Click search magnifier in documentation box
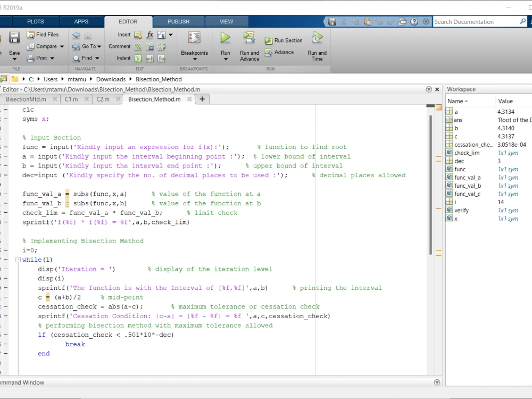The width and height of the screenshot is (532, 399). click(523, 21)
